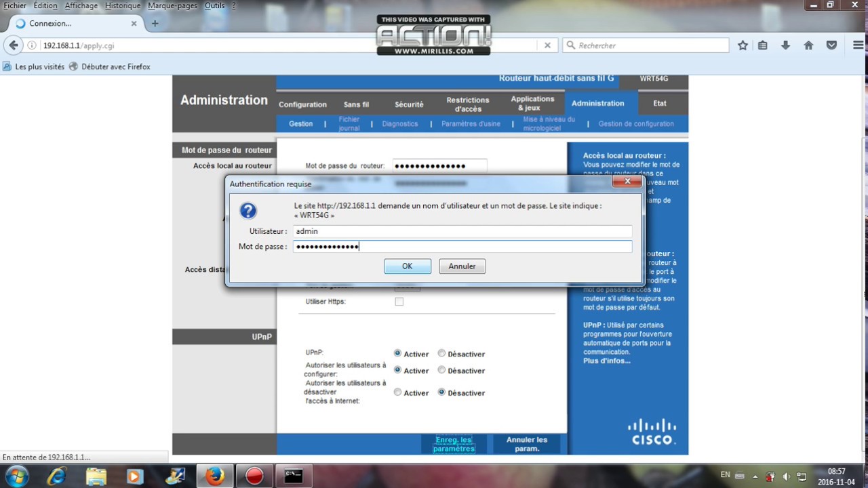Open Les plus visités bookmark
The height and width of the screenshot is (488, 868).
click(x=34, y=66)
